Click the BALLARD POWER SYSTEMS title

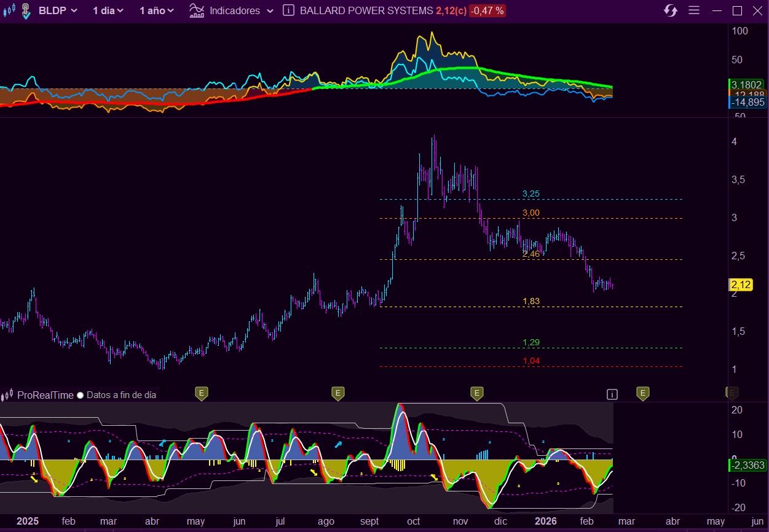click(366, 10)
